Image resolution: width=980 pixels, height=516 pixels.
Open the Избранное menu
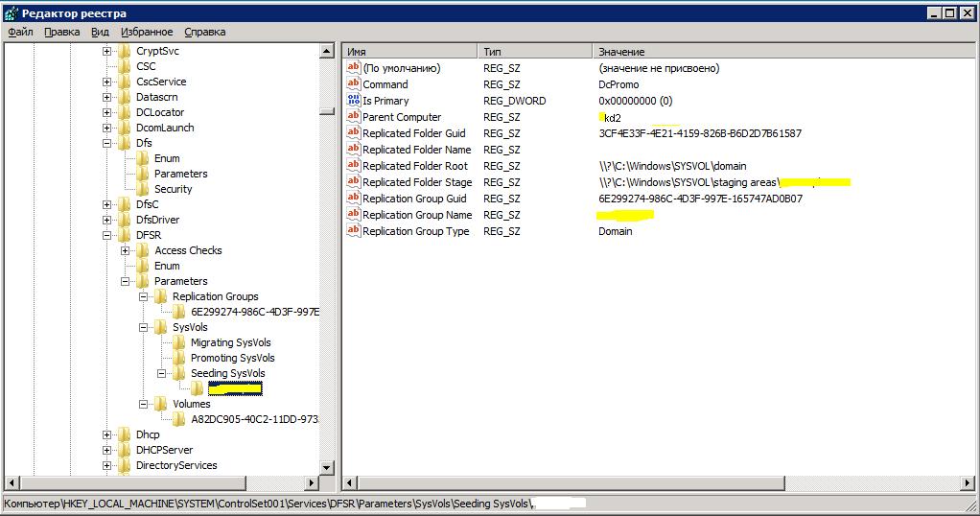(147, 32)
